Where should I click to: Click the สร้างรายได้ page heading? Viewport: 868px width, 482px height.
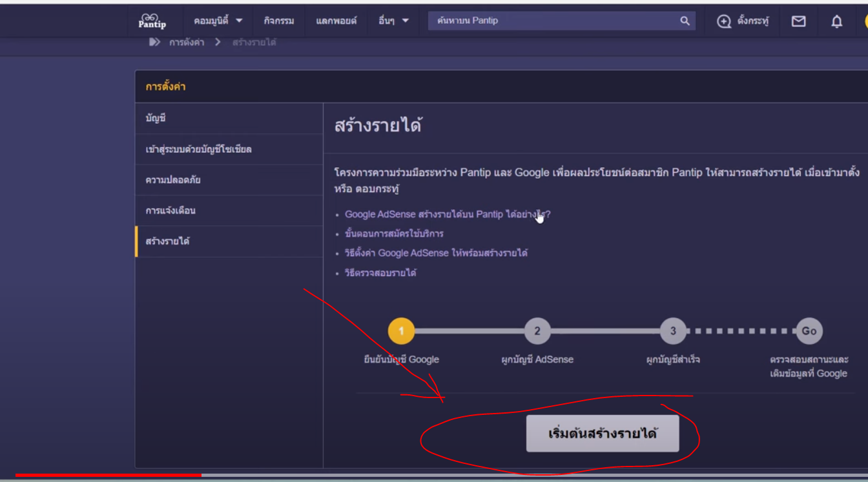click(x=378, y=126)
